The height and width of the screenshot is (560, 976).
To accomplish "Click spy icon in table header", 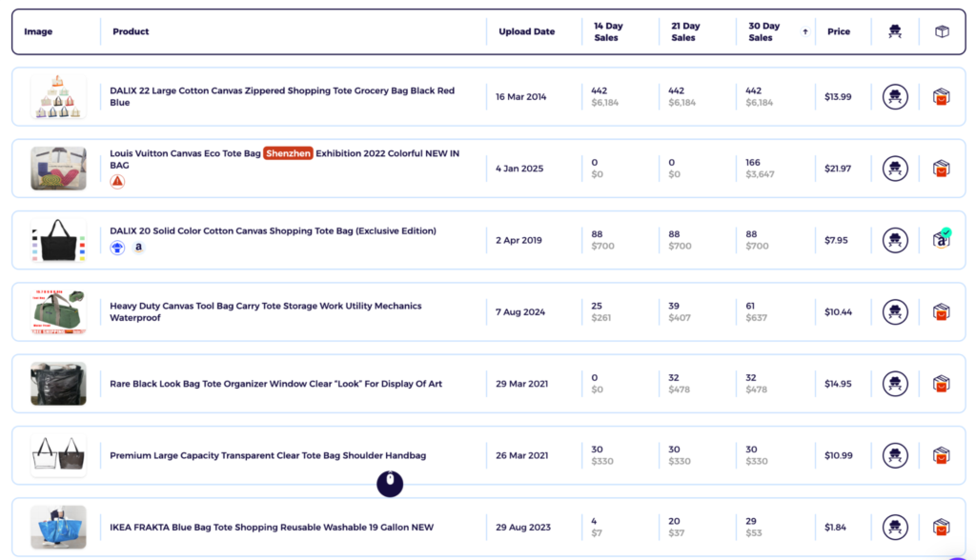I will pyautogui.click(x=895, y=31).
